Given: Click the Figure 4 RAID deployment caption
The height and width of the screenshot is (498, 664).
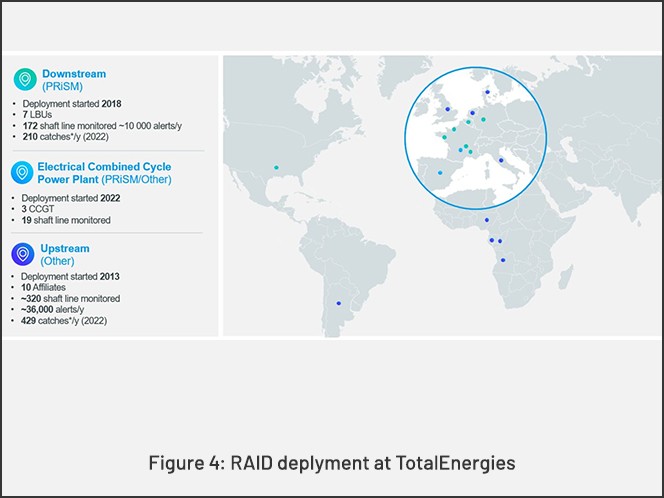Looking at the screenshot, I should pyautogui.click(x=332, y=462).
